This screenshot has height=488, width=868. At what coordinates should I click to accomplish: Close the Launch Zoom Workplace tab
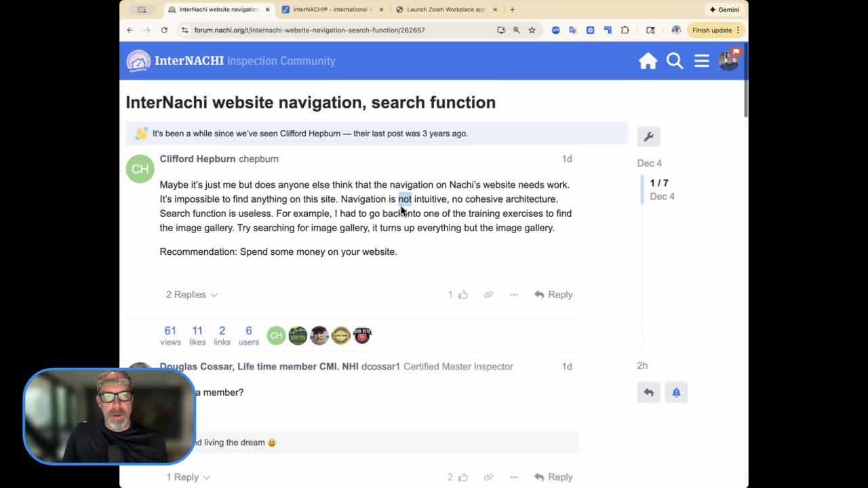(495, 9)
